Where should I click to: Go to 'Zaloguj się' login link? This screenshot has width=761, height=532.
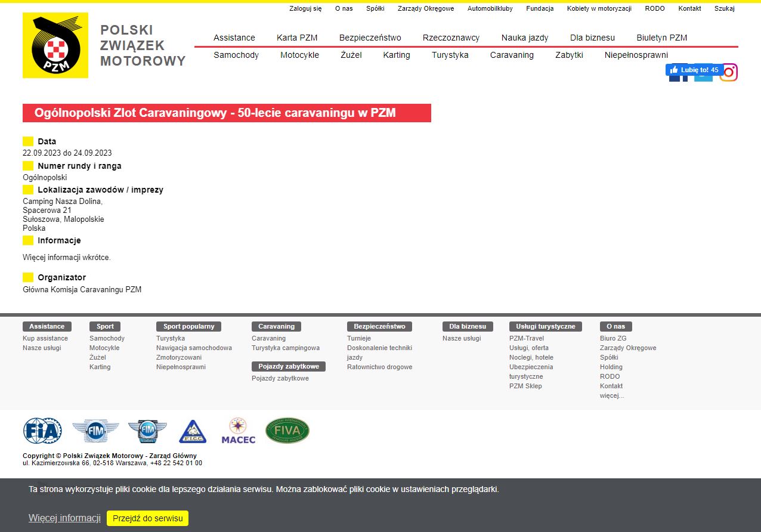(x=305, y=8)
